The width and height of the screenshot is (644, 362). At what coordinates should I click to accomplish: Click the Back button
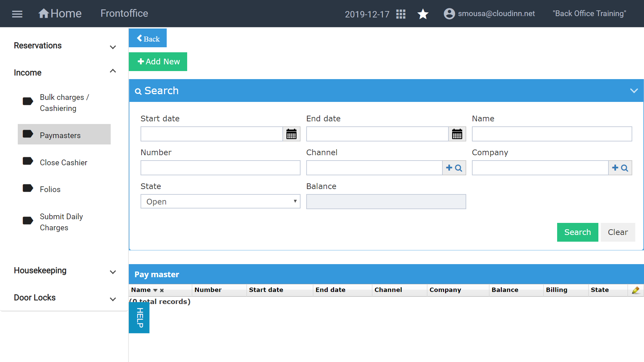click(148, 38)
